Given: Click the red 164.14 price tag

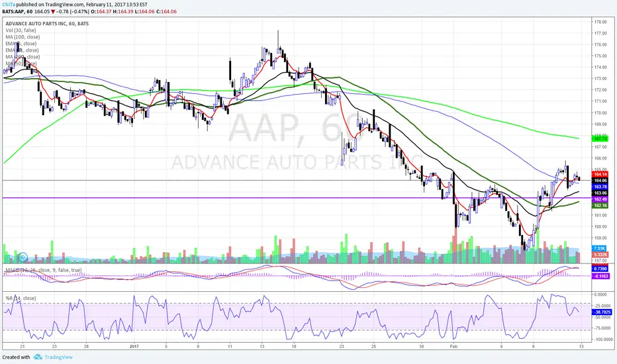Looking at the screenshot, I should [x=600, y=174].
